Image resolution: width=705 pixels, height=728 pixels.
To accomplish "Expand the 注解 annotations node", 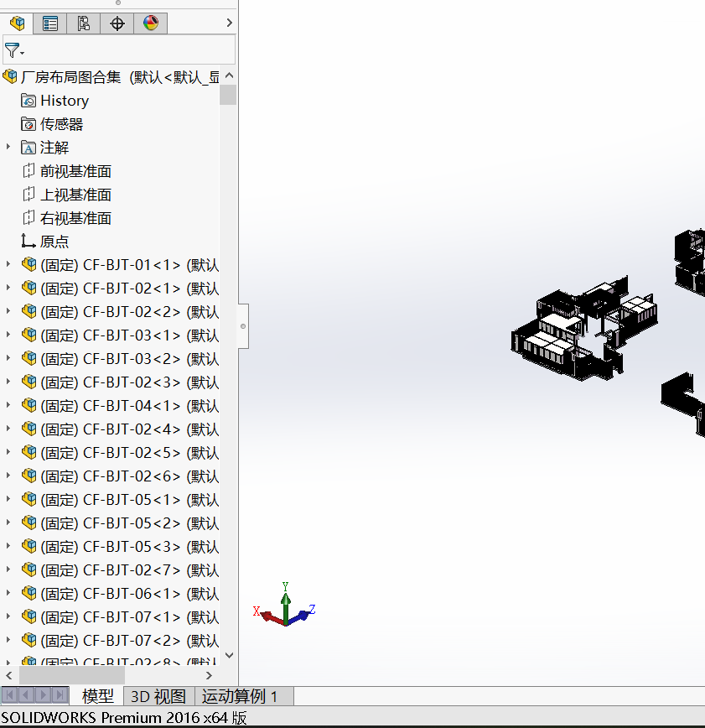I will (8, 147).
